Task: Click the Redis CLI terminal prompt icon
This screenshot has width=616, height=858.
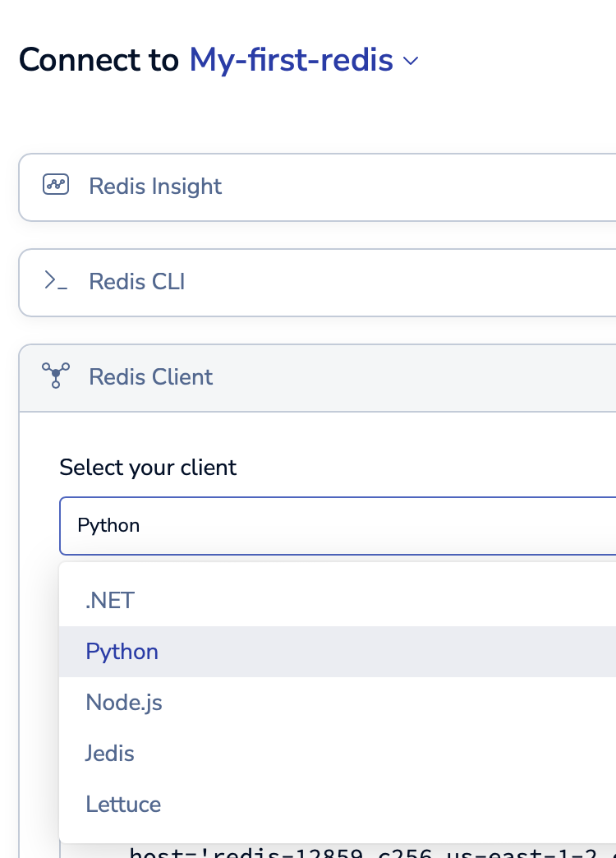Action: 56,281
